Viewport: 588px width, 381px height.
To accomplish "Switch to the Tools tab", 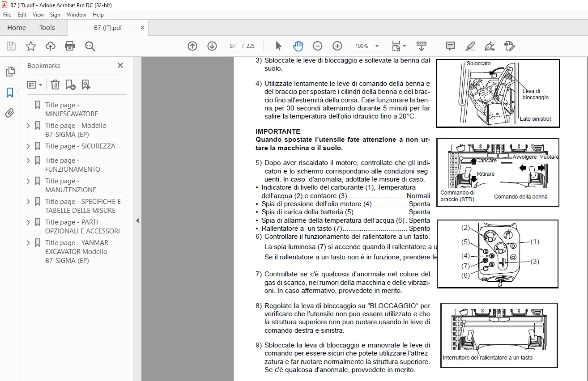I will coord(47,28).
